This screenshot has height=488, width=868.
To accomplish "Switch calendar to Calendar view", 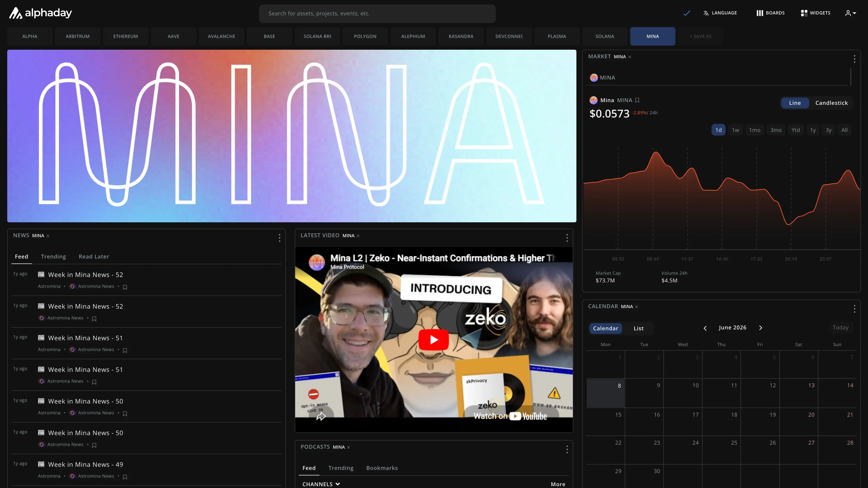I will (x=606, y=328).
